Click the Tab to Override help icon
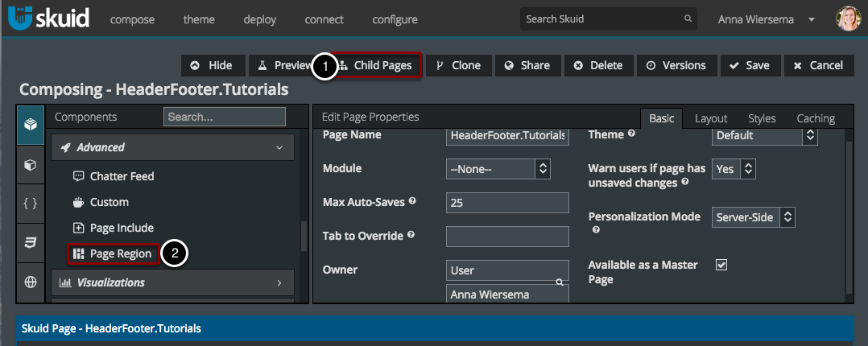This screenshot has height=346, width=868. [411, 235]
